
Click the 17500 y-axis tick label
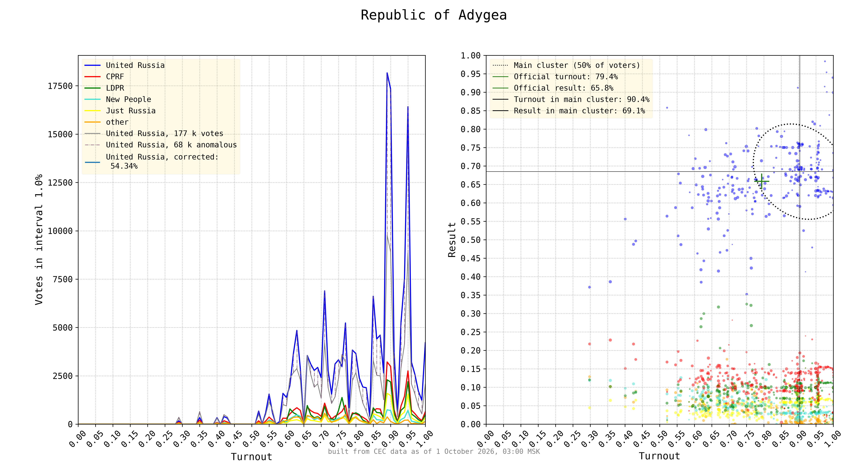(x=60, y=86)
